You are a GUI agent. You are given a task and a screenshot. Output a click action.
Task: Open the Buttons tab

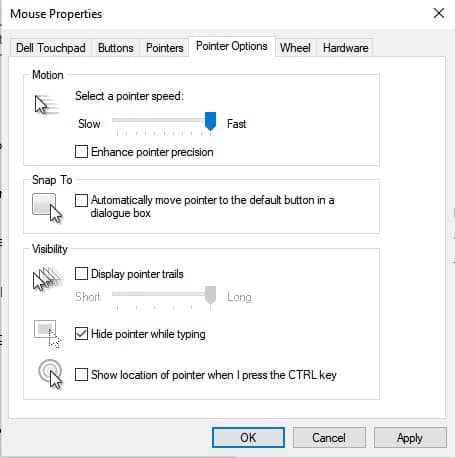pos(116,48)
